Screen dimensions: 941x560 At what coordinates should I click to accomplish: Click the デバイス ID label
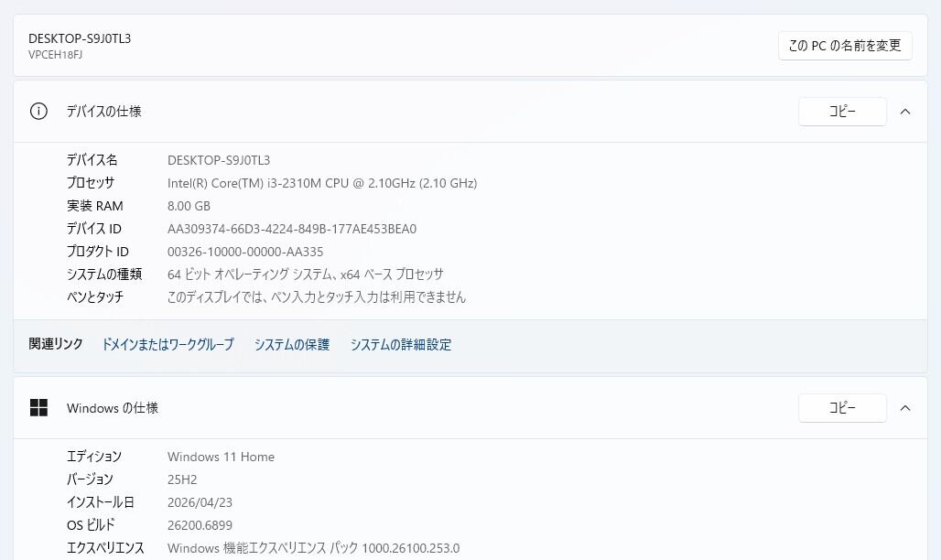click(x=93, y=229)
